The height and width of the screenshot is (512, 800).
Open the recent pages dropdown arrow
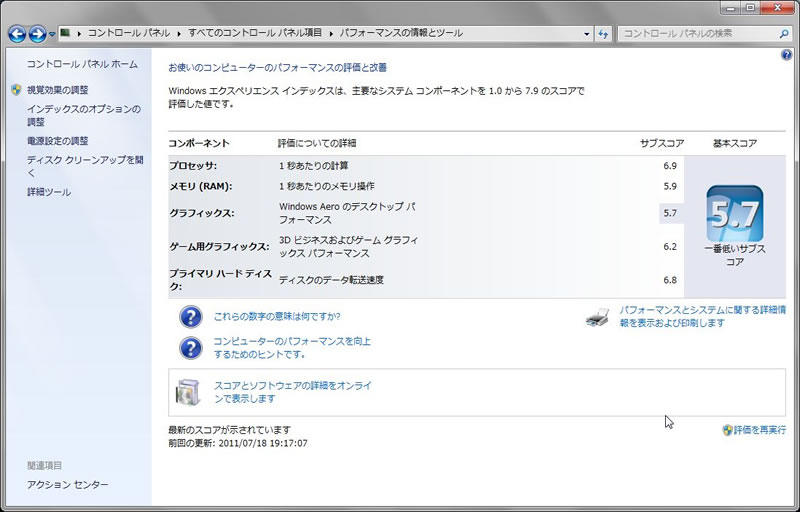(x=52, y=34)
